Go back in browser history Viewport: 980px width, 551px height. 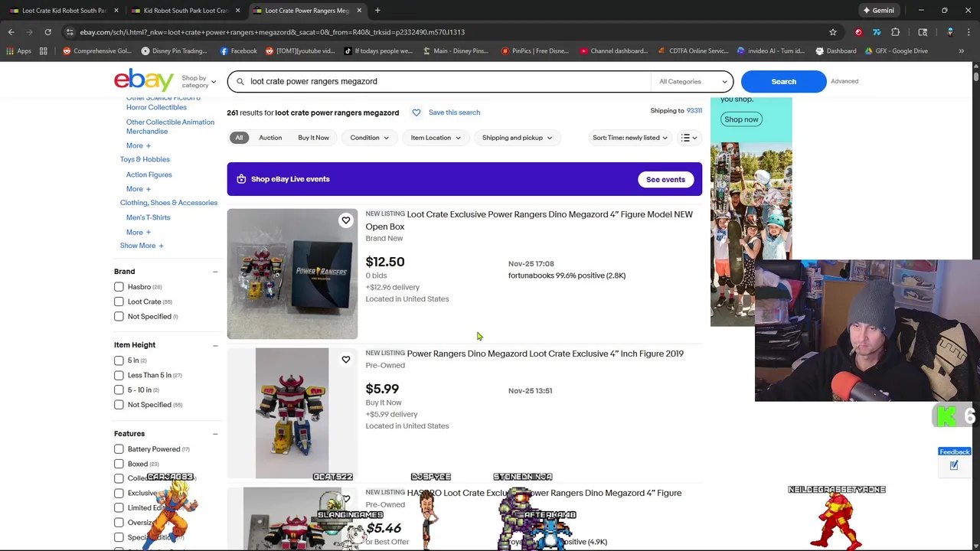(11, 32)
